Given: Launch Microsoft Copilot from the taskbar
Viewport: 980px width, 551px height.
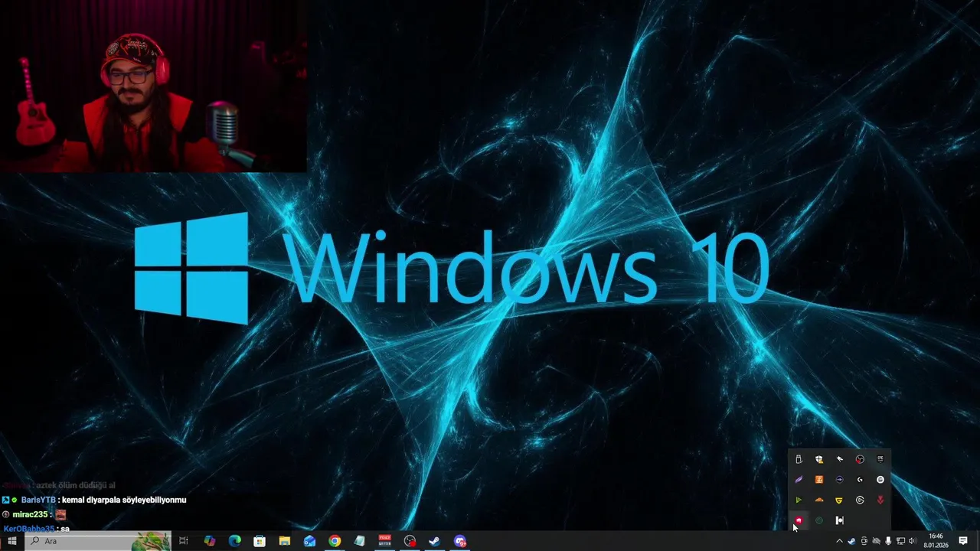Looking at the screenshot, I should (x=210, y=541).
